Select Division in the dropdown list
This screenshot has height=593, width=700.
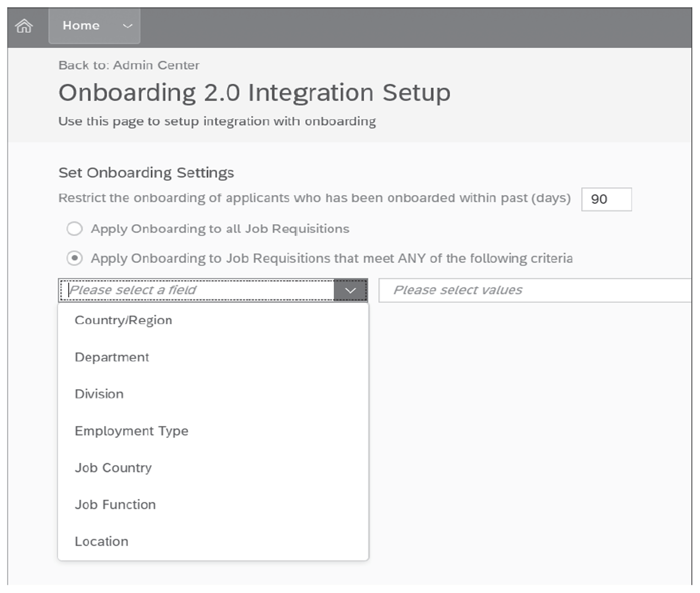point(99,394)
